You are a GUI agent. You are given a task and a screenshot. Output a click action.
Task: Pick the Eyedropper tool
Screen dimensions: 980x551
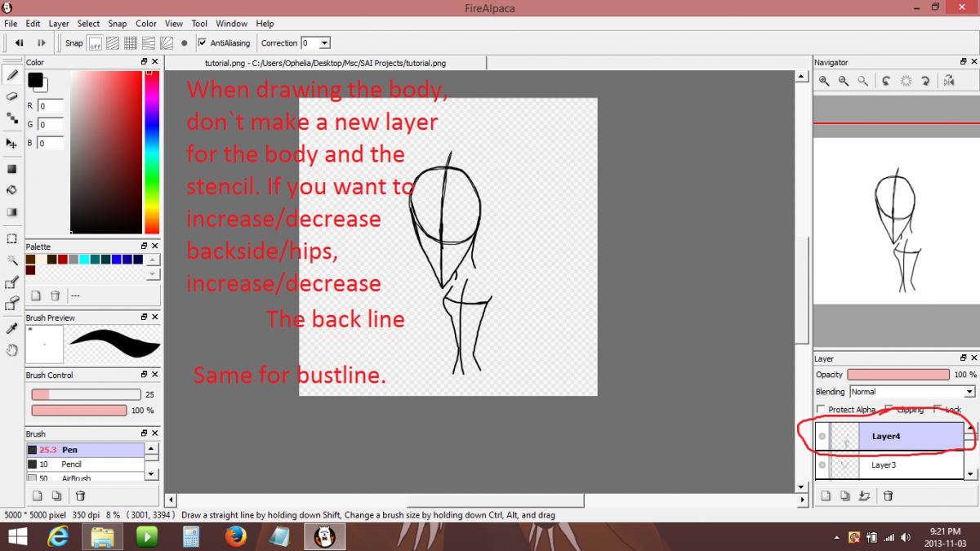(12, 328)
